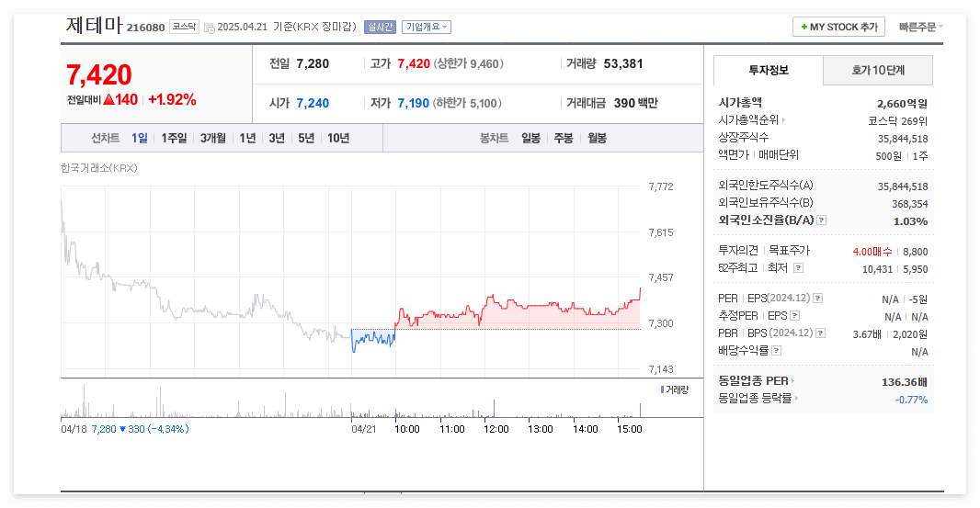Click the 52-week high value 10,431
This screenshot has width=980, height=508.
click(x=878, y=268)
